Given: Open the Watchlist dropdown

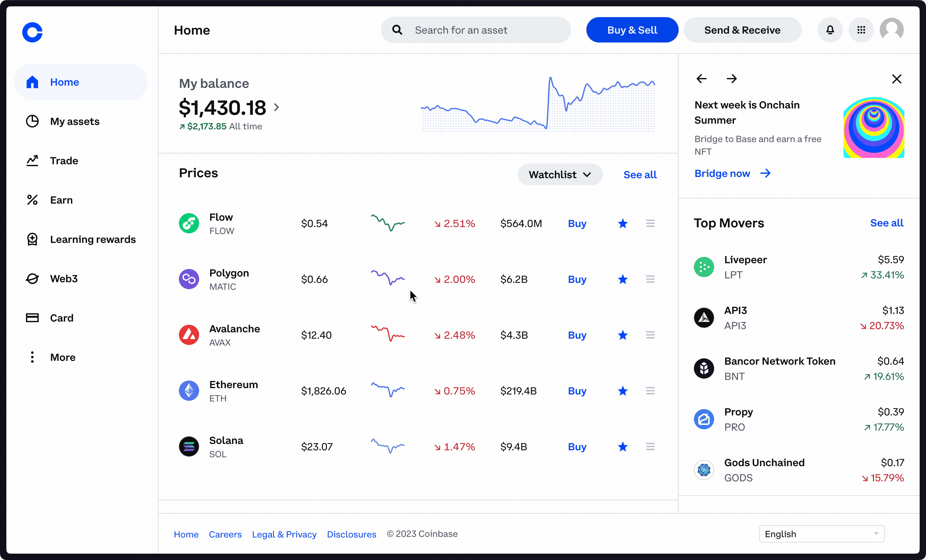Looking at the screenshot, I should click(x=560, y=174).
